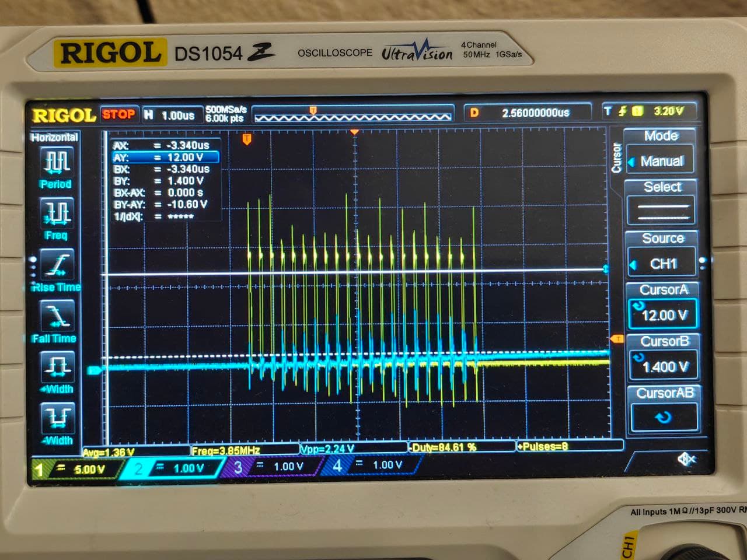Viewport: 747px width, 560px height.
Task: Select the CursorB 1.400 V field
Action: tap(664, 366)
